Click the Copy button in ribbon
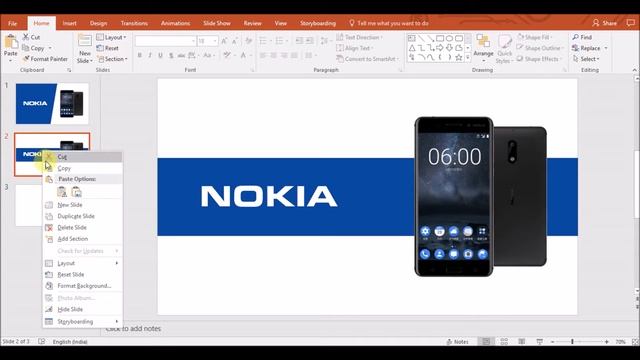 pyautogui.click(x=33, y=48)
